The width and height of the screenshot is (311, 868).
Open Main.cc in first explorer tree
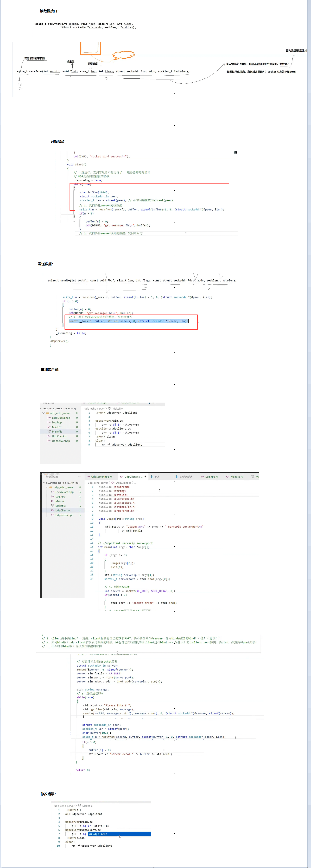tap(56, 427)
